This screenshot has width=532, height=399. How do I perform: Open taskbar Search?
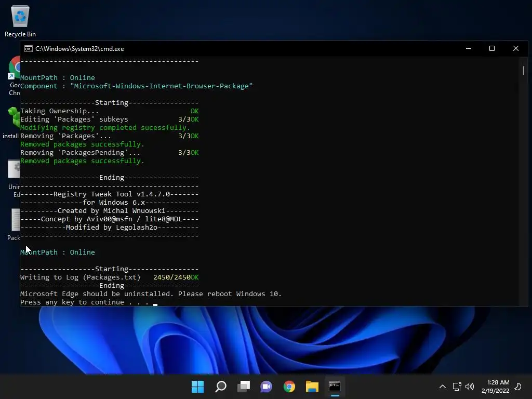220,387
